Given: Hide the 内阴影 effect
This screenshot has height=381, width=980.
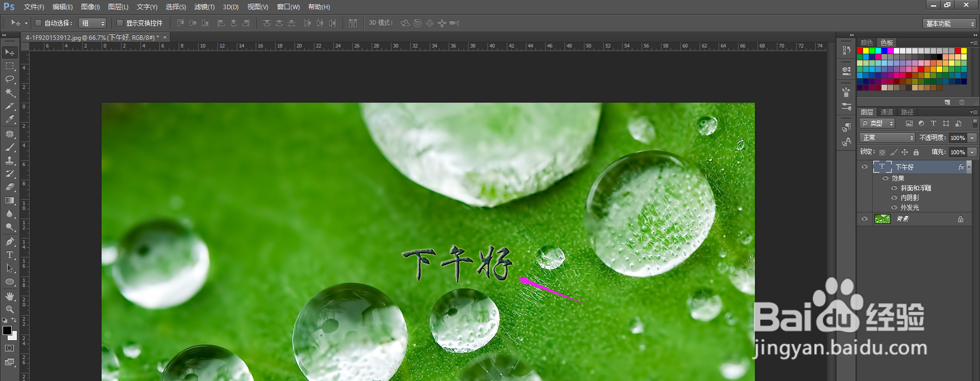Looking at the screenshot, I should click(x=894, y=198).
